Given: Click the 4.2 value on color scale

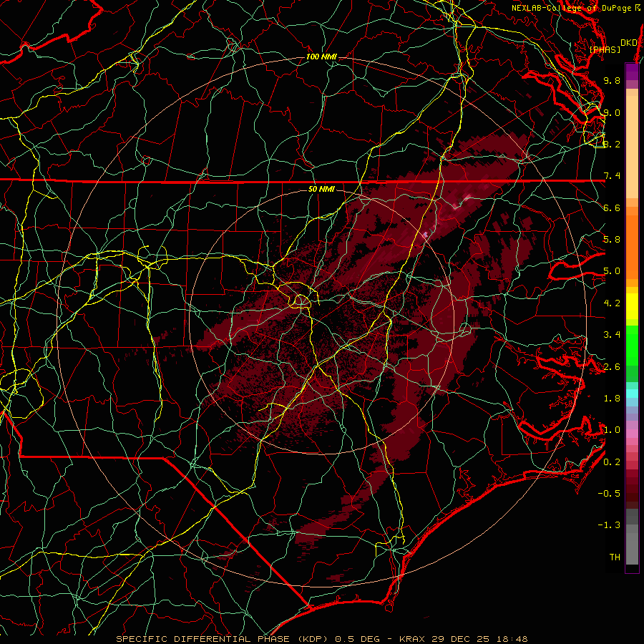Looking at the screenshot, I should [x=612, y=303].
